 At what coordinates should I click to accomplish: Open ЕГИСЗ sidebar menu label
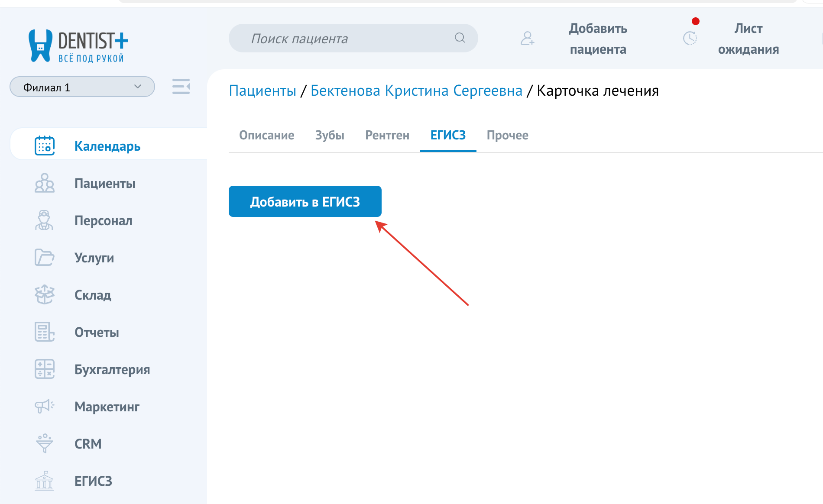click(93, 481)
